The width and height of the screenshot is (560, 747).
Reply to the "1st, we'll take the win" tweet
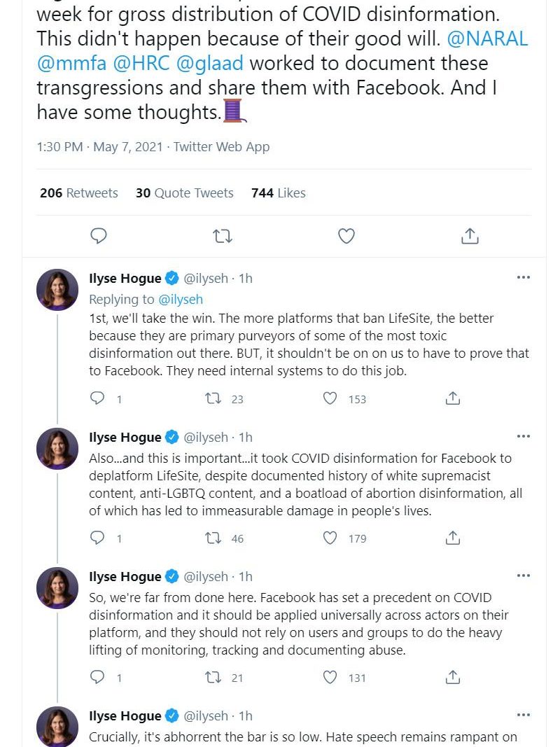point(98,398)
